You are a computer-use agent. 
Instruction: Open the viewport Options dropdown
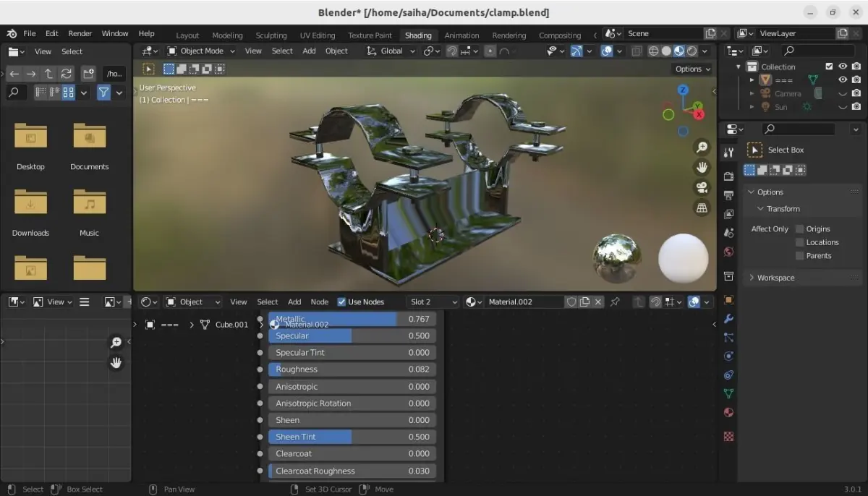pyautogui.click(x=693, y=69)
